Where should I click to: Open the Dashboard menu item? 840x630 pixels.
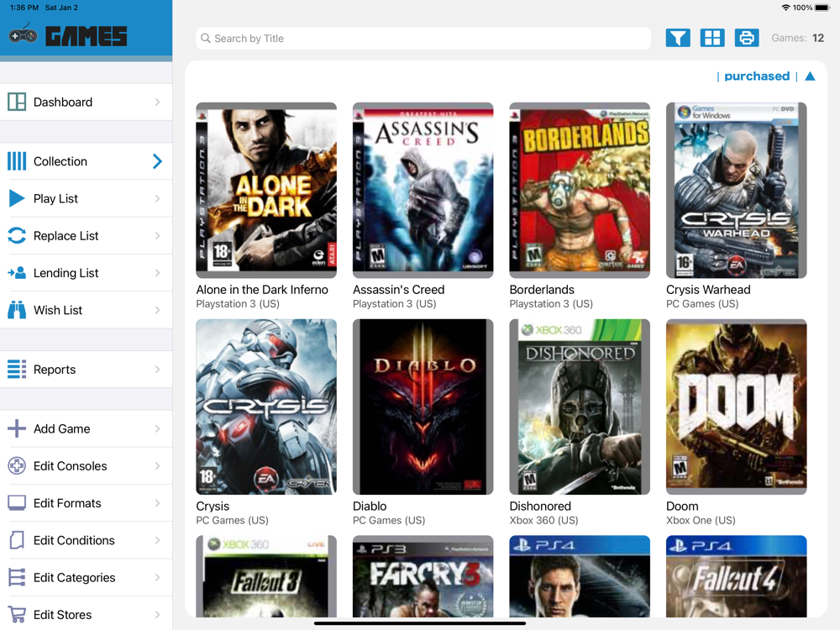(x=86, y=102)
